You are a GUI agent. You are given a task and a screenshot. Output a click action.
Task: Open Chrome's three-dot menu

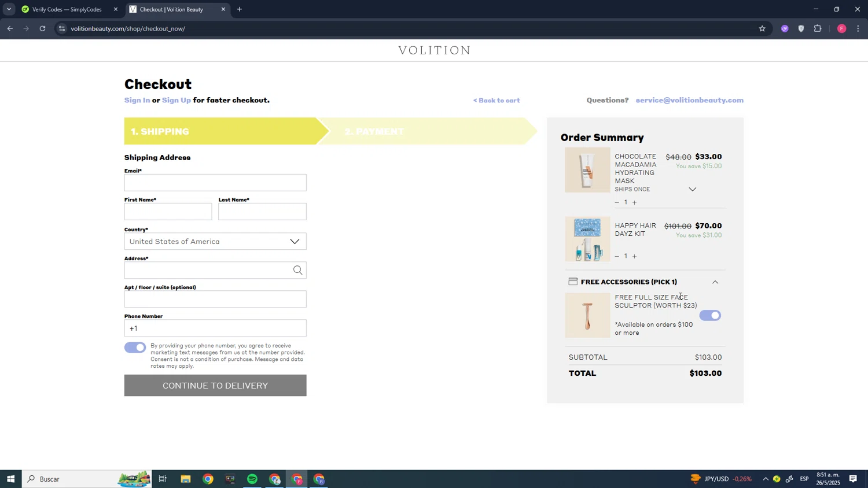coord(858,28)
